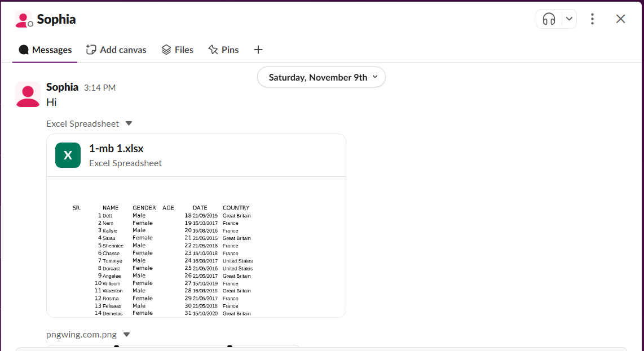Open huddle options dropdown arrow
The height and width of the screenshot is (351, 644).
pos(569,19)
